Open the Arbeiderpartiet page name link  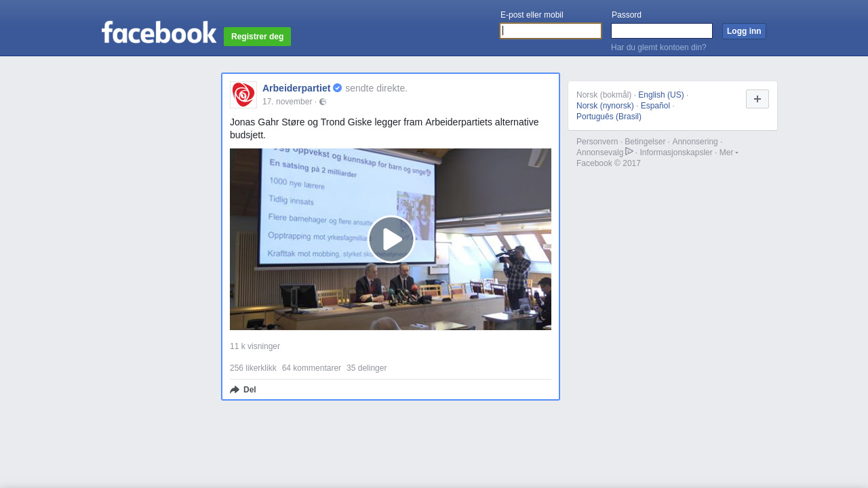(x=296, y=88)
